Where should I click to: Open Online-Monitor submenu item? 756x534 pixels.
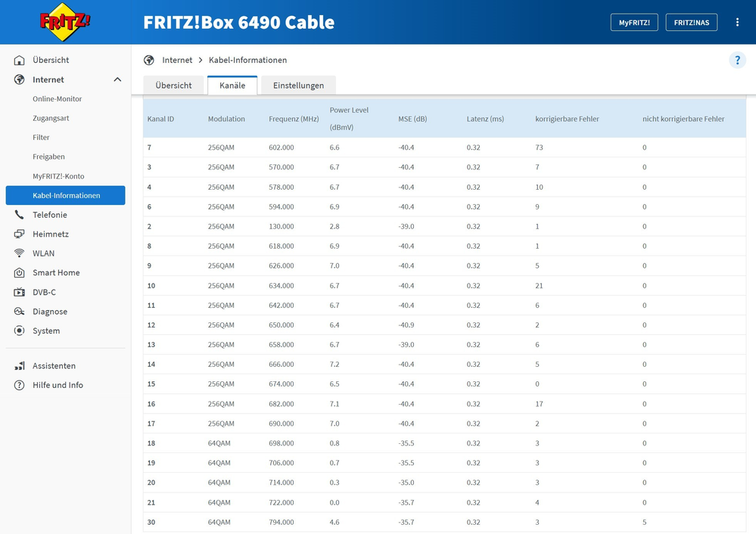[x=58, y=99]
